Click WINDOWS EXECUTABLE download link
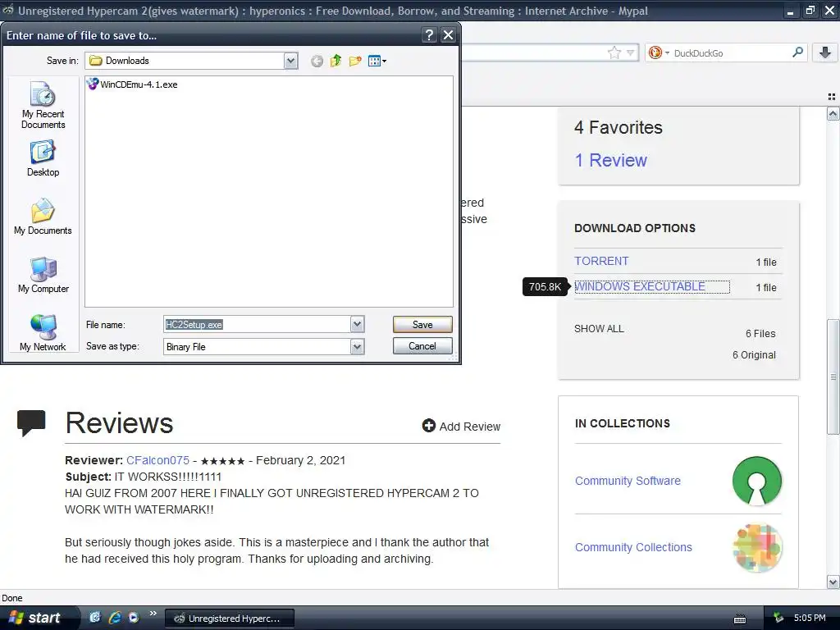Image resolution: width=840 pixels, height=630 pixels. click(x=640, y=286)
